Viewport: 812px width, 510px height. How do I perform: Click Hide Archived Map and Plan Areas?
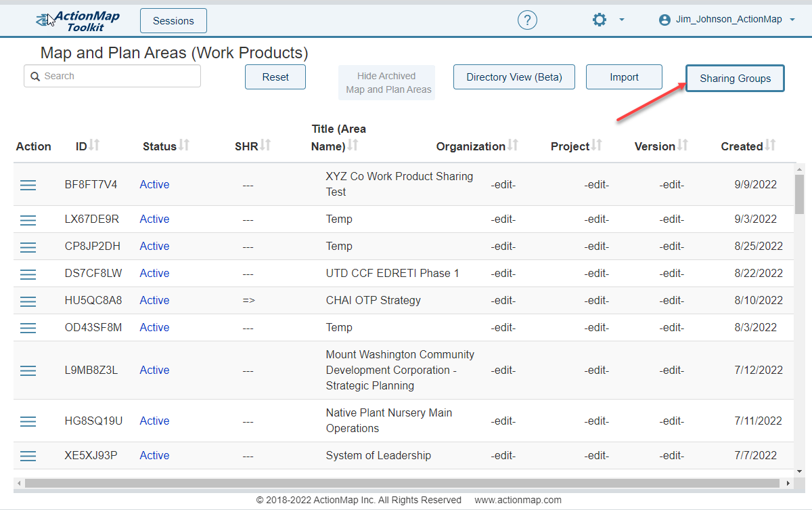[386, 83]
